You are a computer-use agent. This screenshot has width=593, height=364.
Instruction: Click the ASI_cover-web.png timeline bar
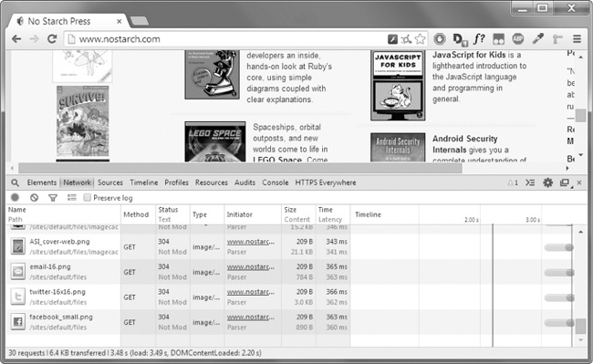point(559,247)
